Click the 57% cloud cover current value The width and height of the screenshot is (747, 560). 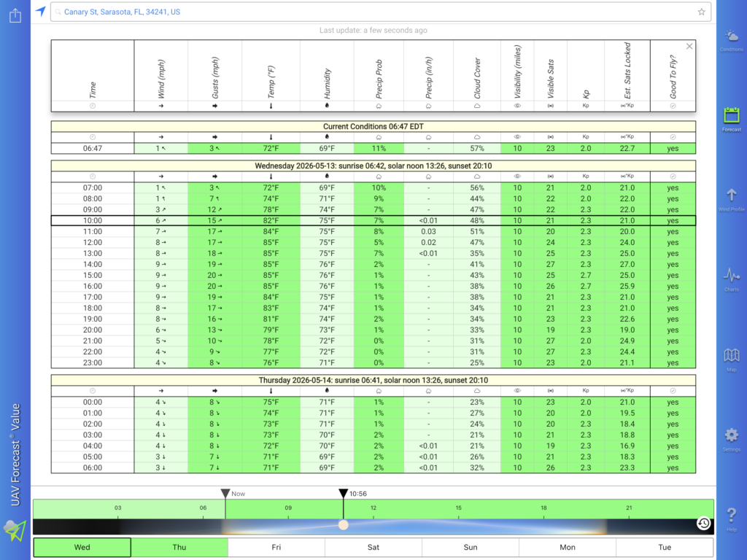pos(477,148)
